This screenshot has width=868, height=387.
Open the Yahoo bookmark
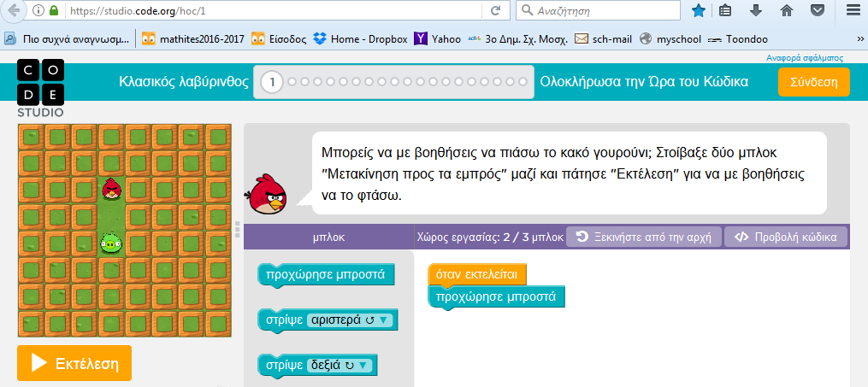pyautogui.click(x=438, y=38)
